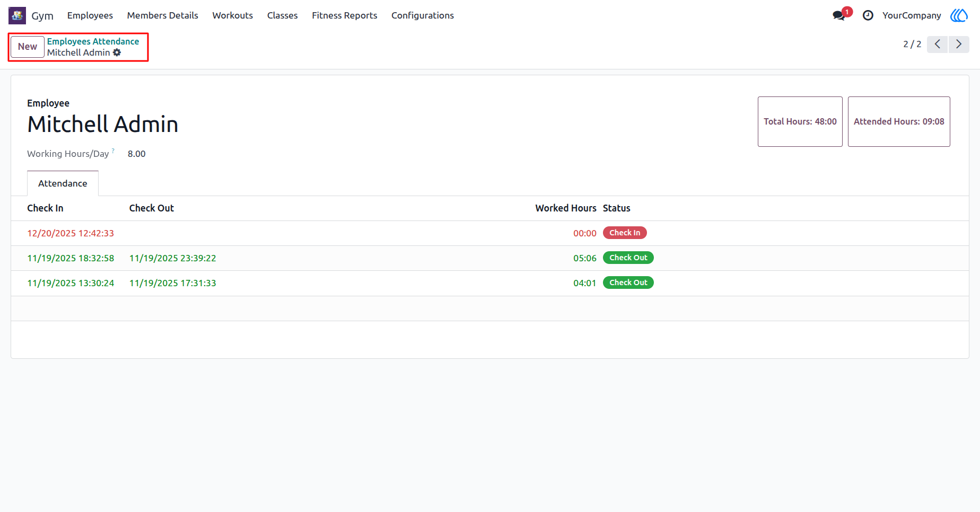Open the Fitness Reports menu
Viewport: 980px width, 512px height.
coord(345,15)
